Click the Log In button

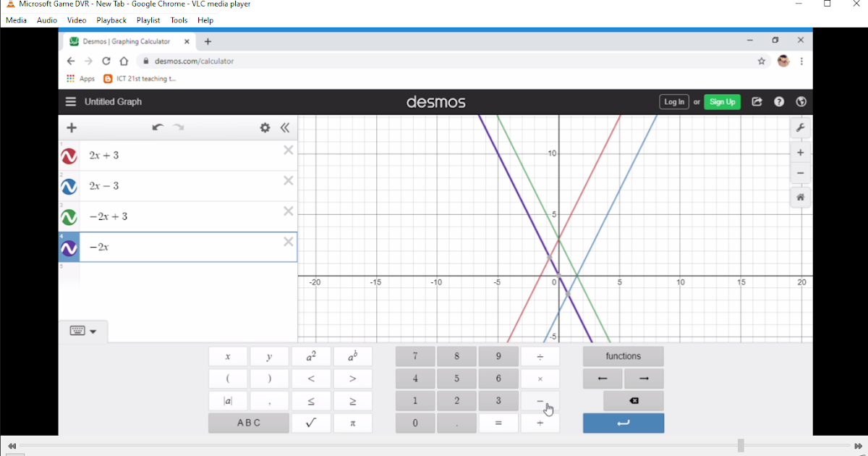[x=673, y=102]
